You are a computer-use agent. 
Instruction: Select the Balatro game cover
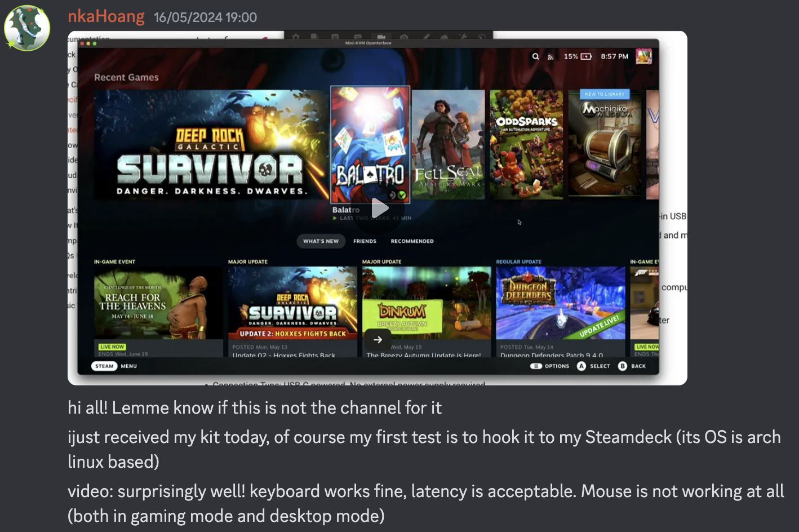pos(370,144)
